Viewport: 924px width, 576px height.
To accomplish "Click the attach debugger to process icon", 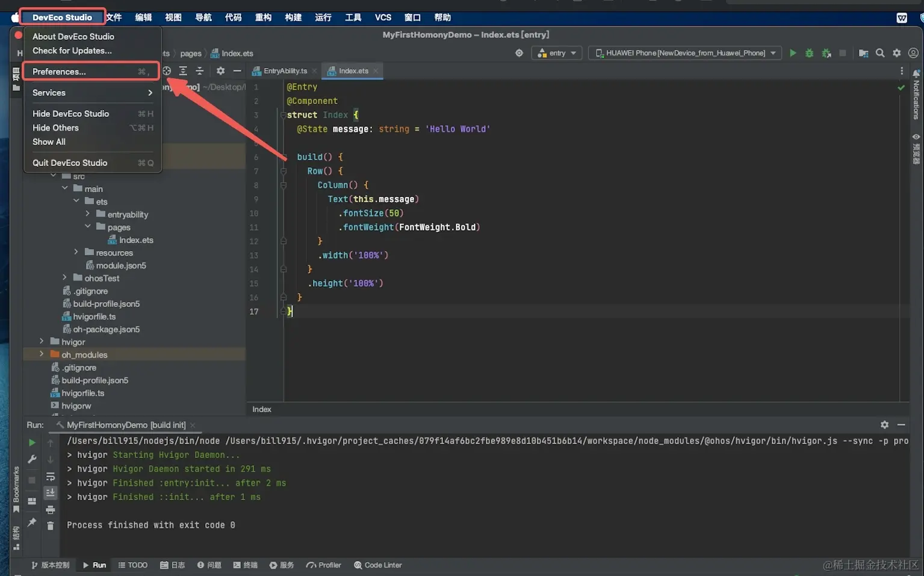I will click(826, 53).
